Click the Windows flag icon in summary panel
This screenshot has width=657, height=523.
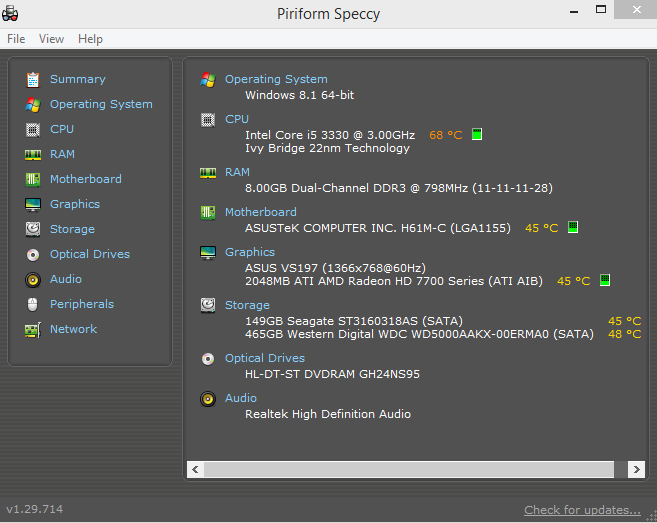click(208, 80)
